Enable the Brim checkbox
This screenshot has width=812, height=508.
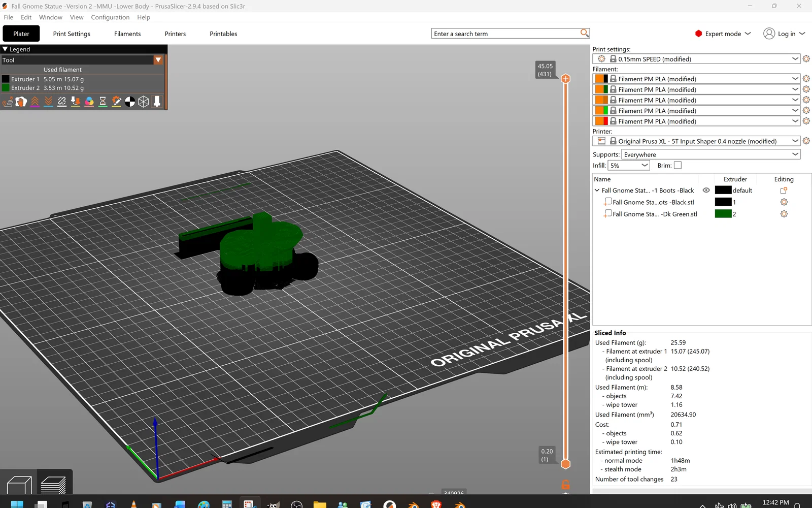click(x=678, y=165)
